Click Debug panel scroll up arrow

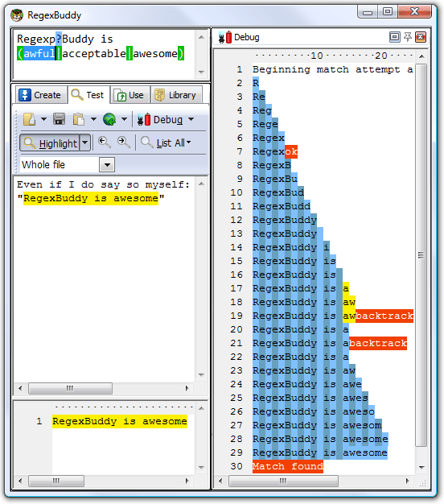pos(421,56)
